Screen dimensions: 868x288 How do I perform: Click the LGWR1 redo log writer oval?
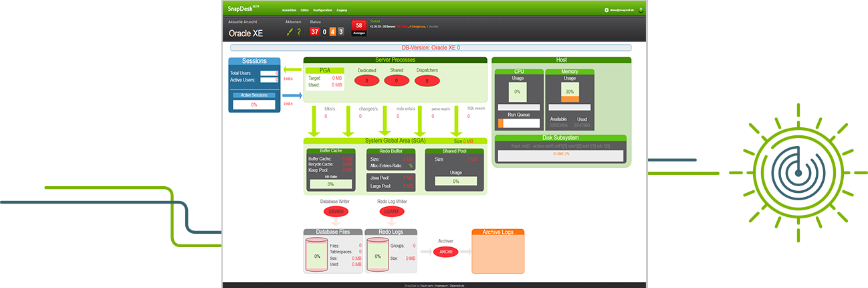(x=391, y=211)
